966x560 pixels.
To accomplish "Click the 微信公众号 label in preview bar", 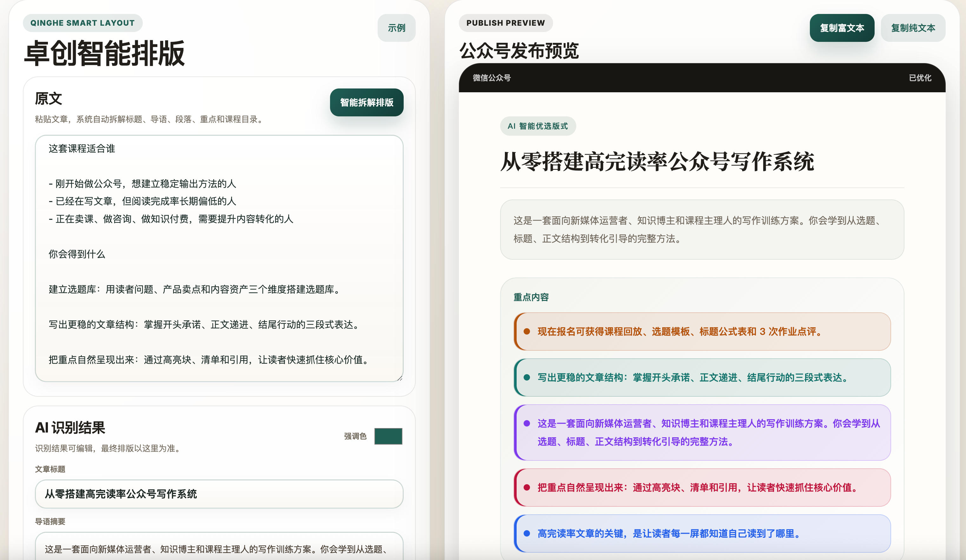I will 492,78.
